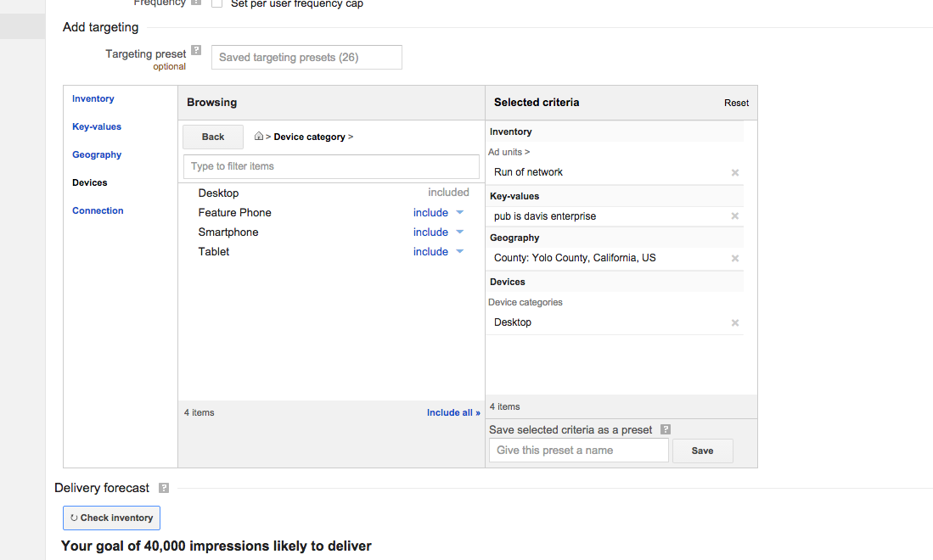Click help icon beside Save selected criteria

(x=666, y=430)
